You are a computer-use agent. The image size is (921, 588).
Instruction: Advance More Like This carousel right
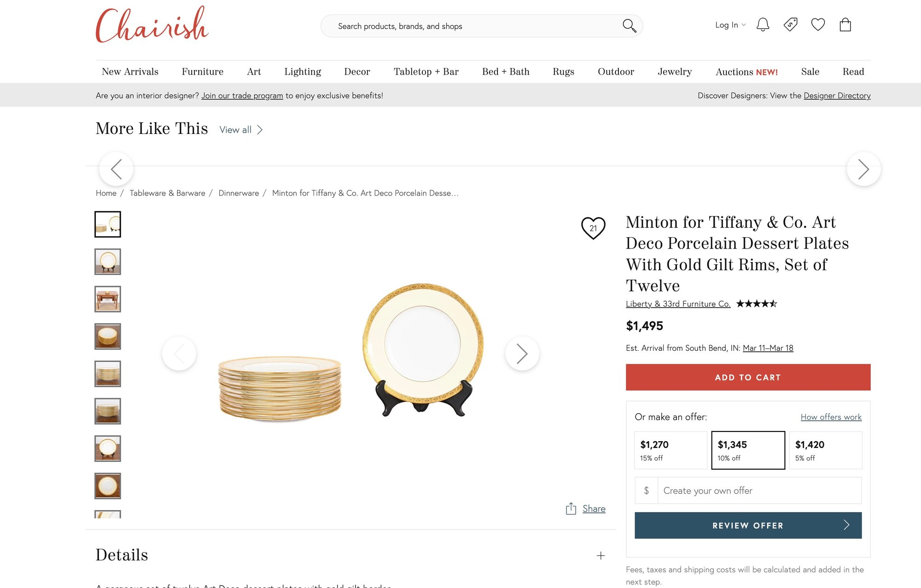[x=863, y=169]
